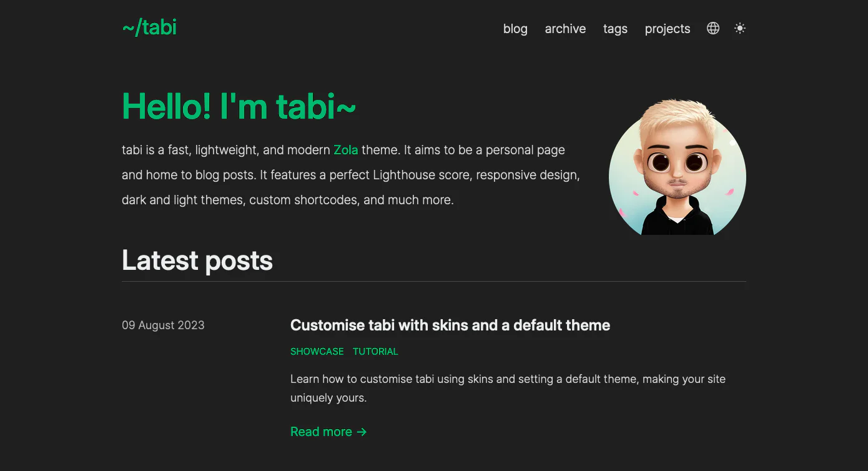868x471 pixels.
Task: Click the intro paragraph mentioning Lighthouse score
Action: (351, 175)
